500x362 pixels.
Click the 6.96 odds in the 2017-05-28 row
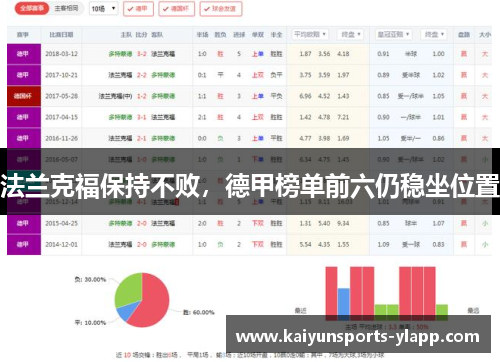(305, 96)
